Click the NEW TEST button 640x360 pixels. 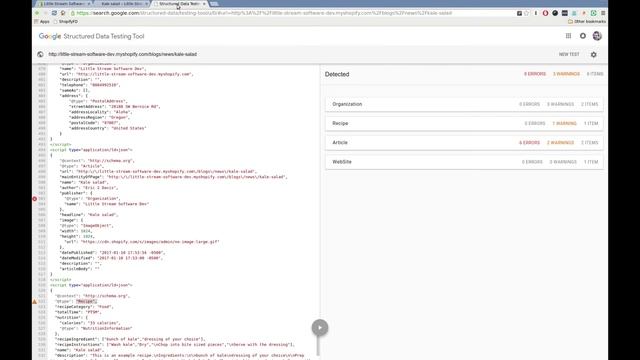click(x=569, y=54)
